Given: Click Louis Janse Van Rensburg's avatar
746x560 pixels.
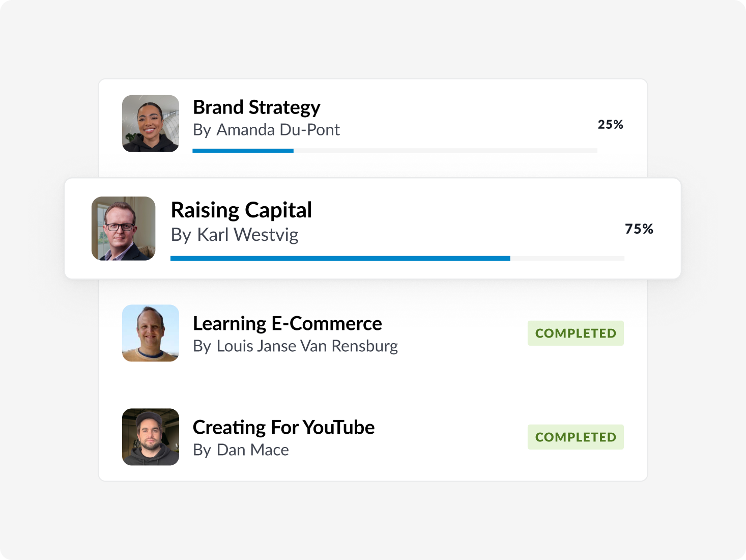Looking at the screenshot, I should pyautogui.click(x=150, y=333).
